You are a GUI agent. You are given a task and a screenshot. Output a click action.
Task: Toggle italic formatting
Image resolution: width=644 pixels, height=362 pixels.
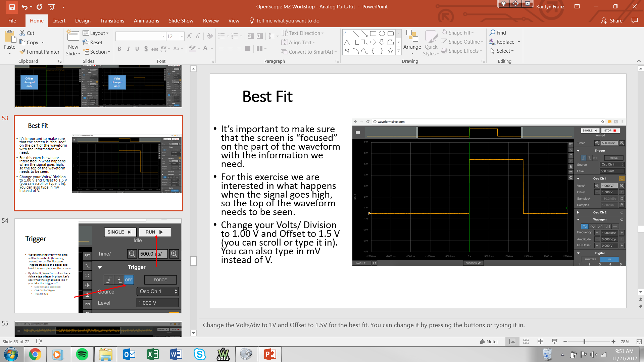tap(128, 48)
